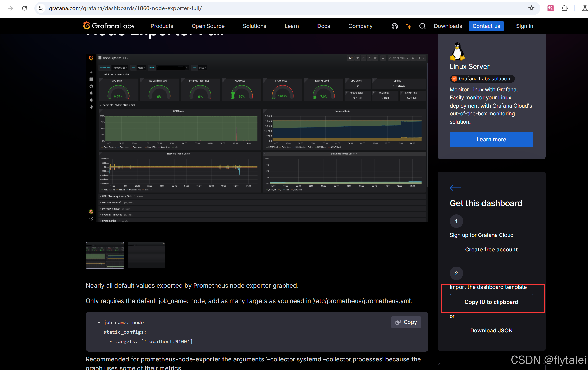Image resolution: width=588 pixels, height=370 pixels.
Task: Go to the Downloads page
Action: [x=448, y=26]
